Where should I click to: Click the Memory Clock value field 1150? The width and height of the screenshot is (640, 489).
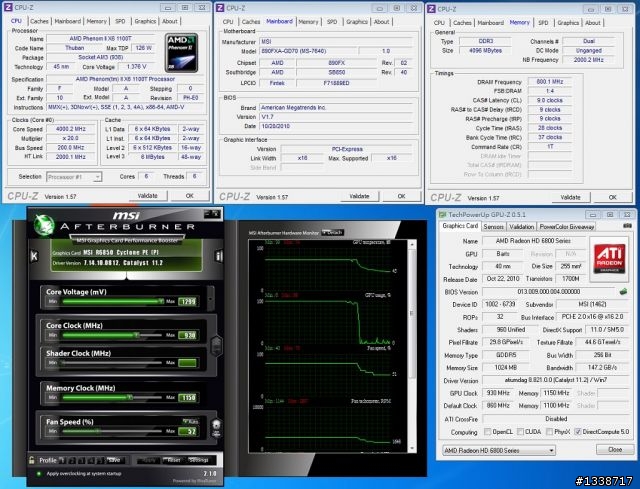189,398
